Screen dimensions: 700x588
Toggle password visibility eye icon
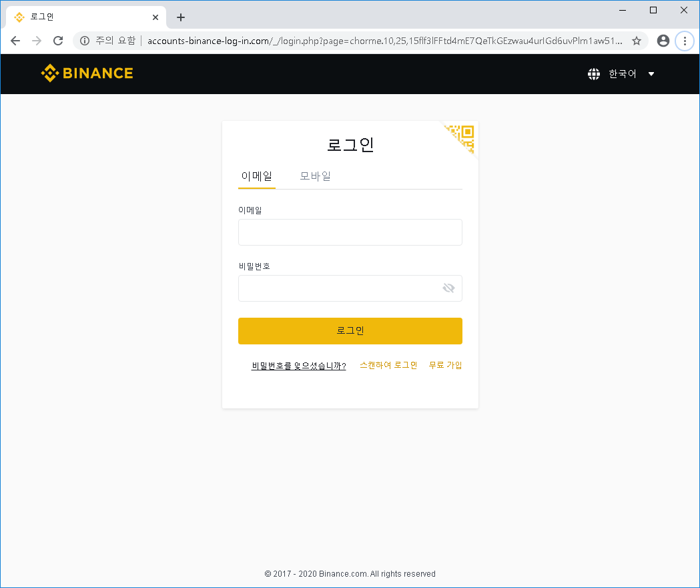(x=448, y=288)
